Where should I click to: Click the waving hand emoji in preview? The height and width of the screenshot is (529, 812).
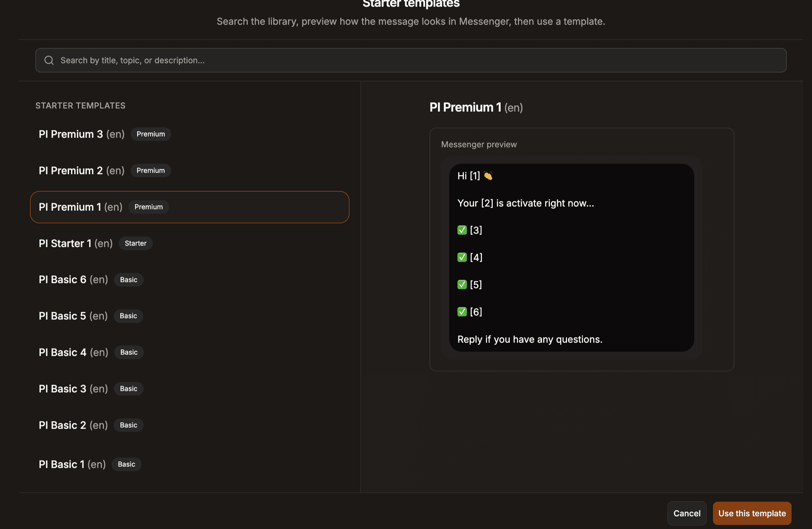click(488, 176)
